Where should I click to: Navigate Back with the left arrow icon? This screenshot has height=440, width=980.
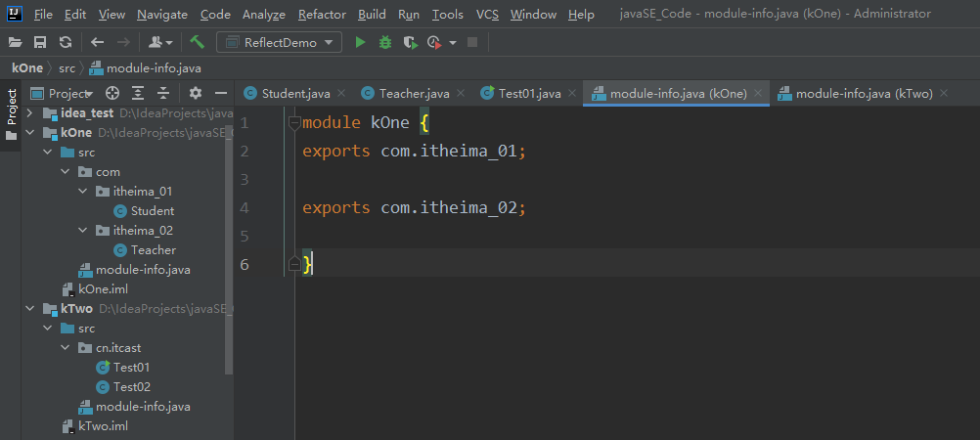click(x=98, y=42)
